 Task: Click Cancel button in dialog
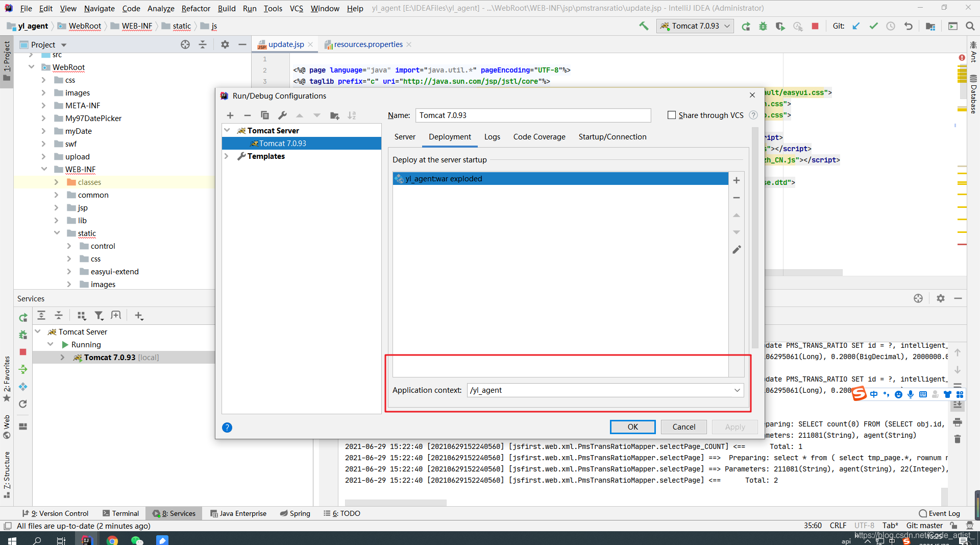(x=683, y=427)
